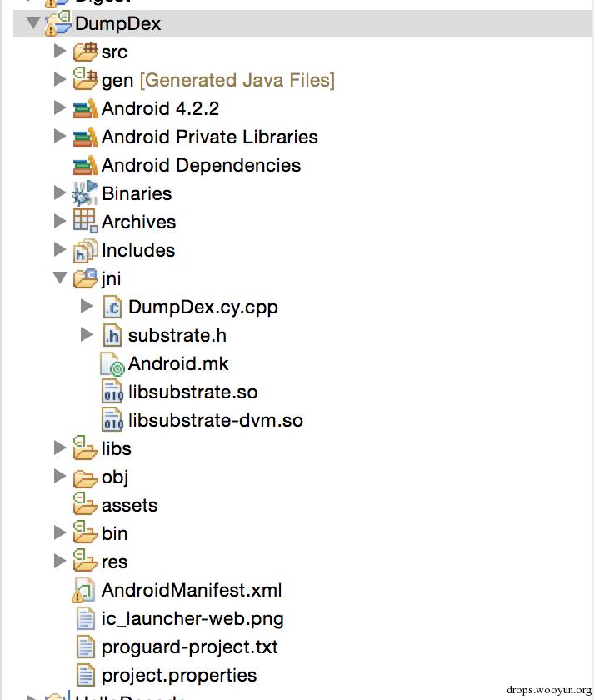Select AndroidManifest.xml in the tree
This screenshot has height=700, width=595.
pos(191,590)
